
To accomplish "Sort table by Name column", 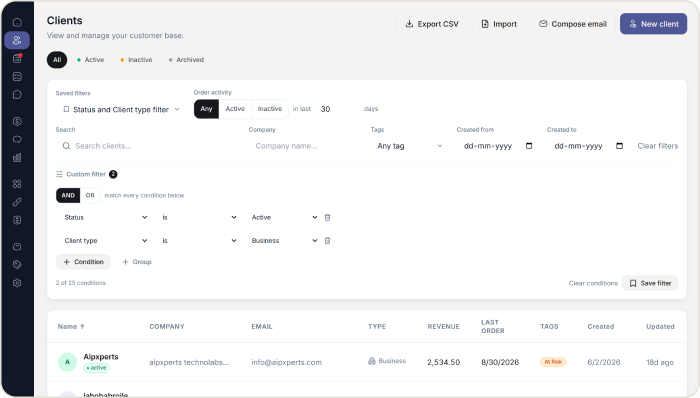I will [x=71, y=327].
